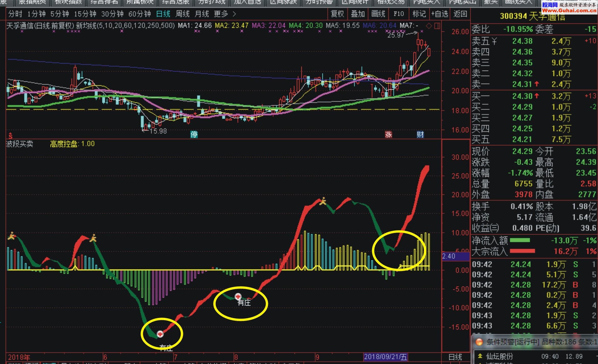Viewport: 598px width, 364px height.
Task: Click the 画线 drawing button
Action: (x=378, y=14)
